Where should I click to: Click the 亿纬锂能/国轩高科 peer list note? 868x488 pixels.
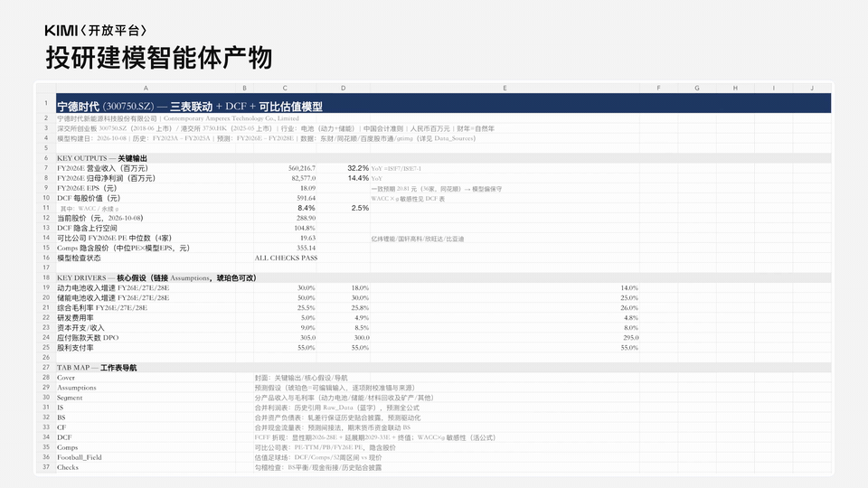[x=418, y=239]
